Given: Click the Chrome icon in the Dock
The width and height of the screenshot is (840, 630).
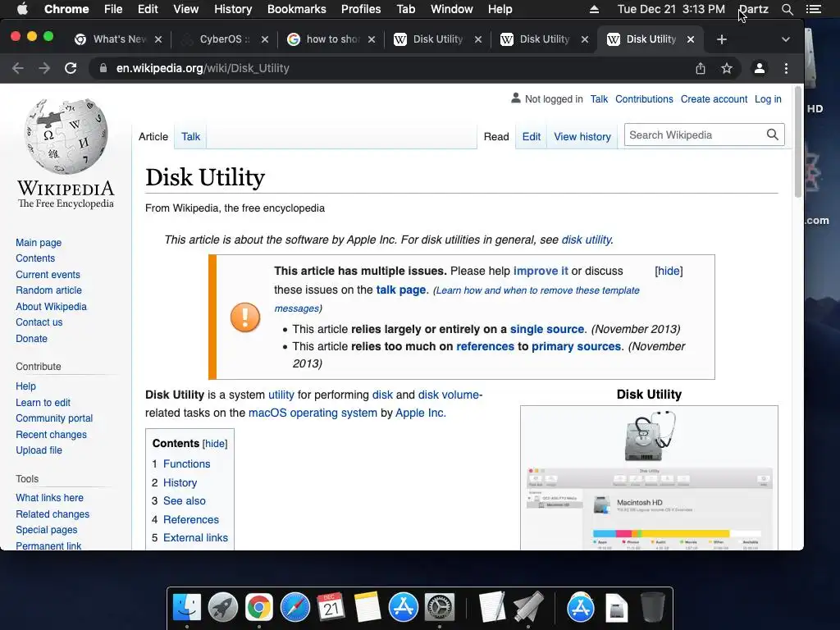Looking at the screenshot, I should 258,608.
